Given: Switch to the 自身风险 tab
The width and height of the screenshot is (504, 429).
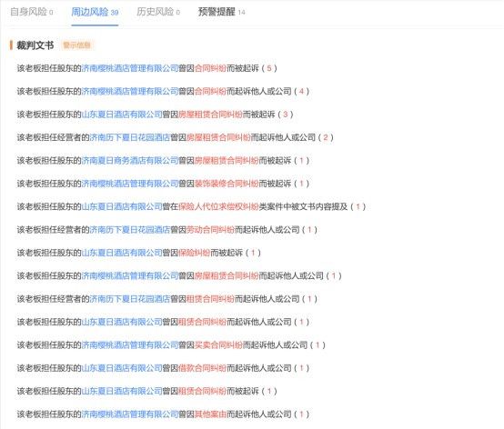Looking at the screenshot, I should (32, 12).
